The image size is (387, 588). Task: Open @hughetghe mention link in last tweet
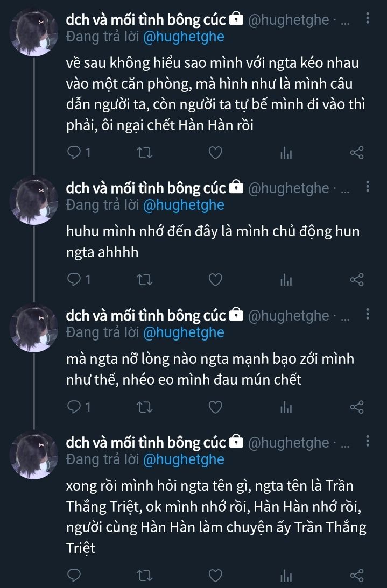(x=183, y=459)
